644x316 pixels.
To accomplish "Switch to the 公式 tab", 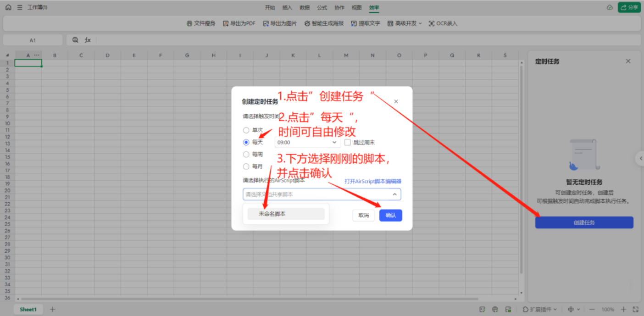I will click(322, 7).
